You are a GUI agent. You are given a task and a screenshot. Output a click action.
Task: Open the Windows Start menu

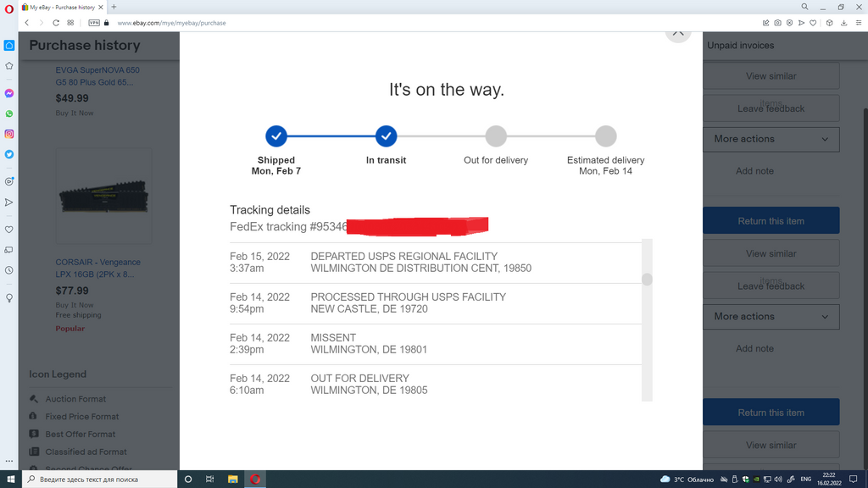click(x=10, y=480)
